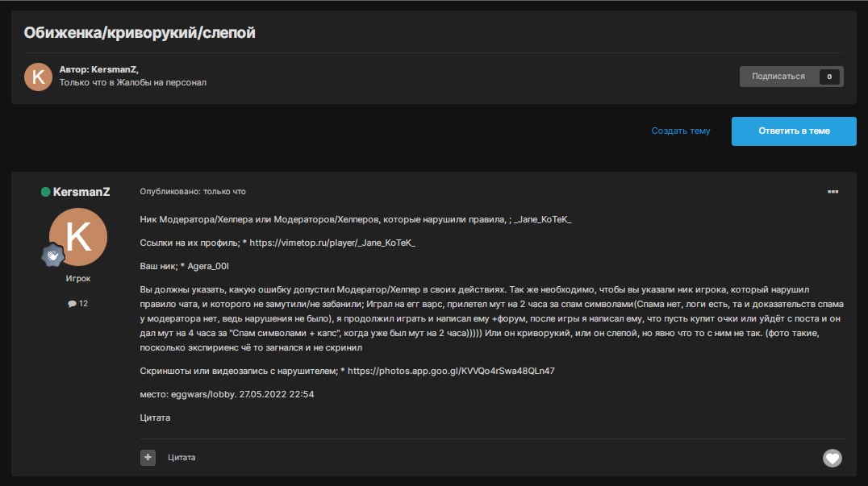The width and height of the screenshot is (868, 486).
Task: Open the post options three-dot menu
Action: point(833,192)
